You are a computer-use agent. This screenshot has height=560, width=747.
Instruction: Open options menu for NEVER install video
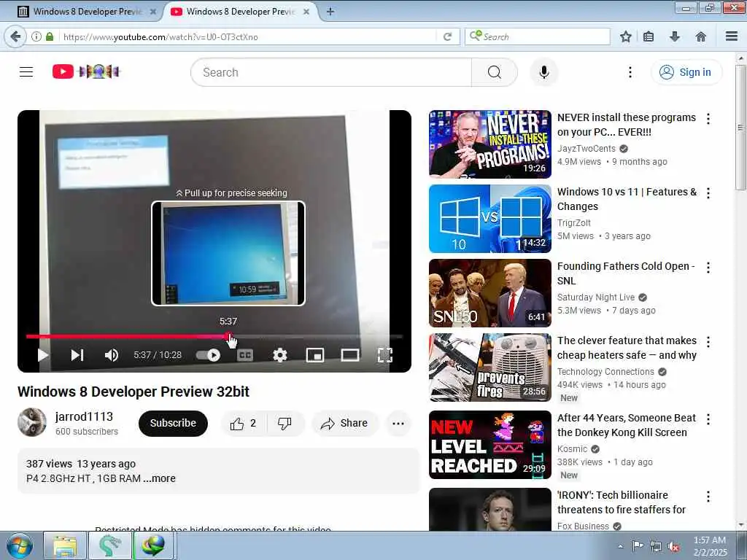click(x=708, y=119)
